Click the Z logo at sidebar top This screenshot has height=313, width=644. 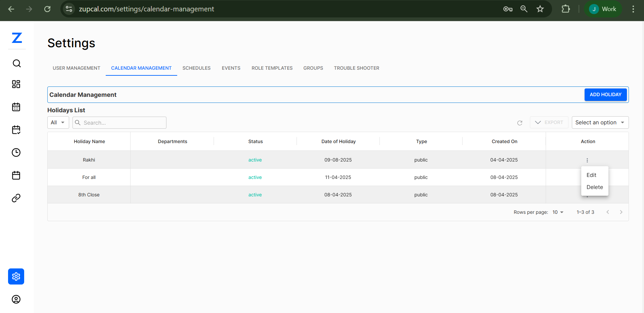[17, 39]
